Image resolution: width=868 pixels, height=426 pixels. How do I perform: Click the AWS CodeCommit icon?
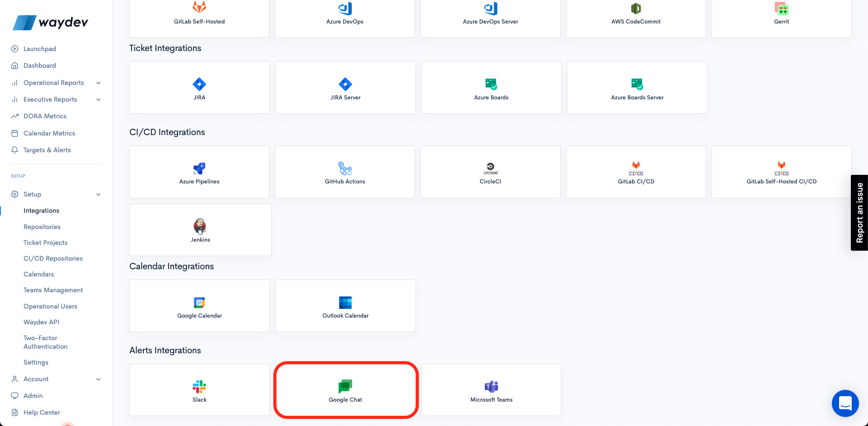[x=636, y=8]
